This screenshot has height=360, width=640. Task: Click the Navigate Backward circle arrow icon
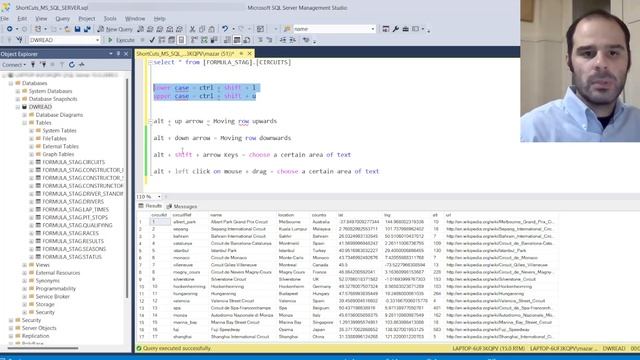click(x=9, y=29)
